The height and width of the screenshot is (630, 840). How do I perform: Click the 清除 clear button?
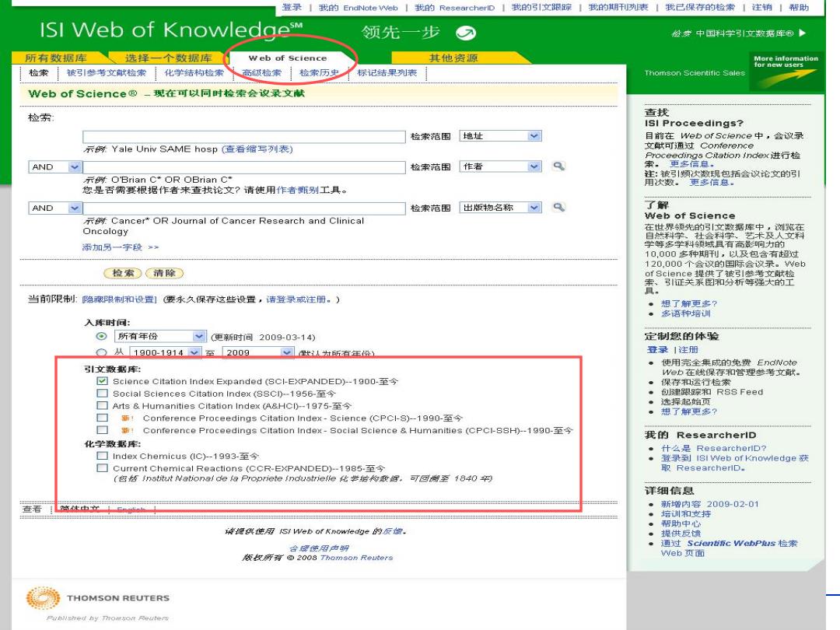(x=164, y=273)
